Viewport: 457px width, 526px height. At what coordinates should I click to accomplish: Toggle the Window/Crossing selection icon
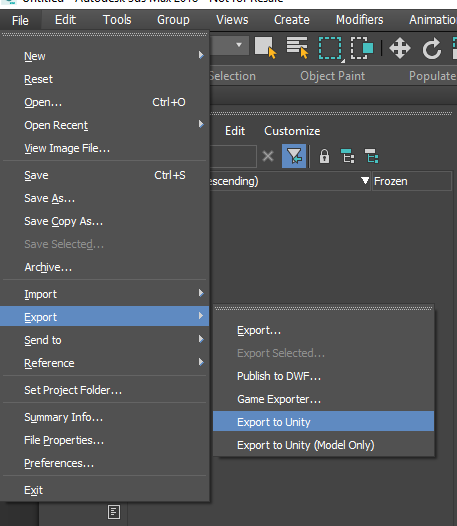coord(362,48)
